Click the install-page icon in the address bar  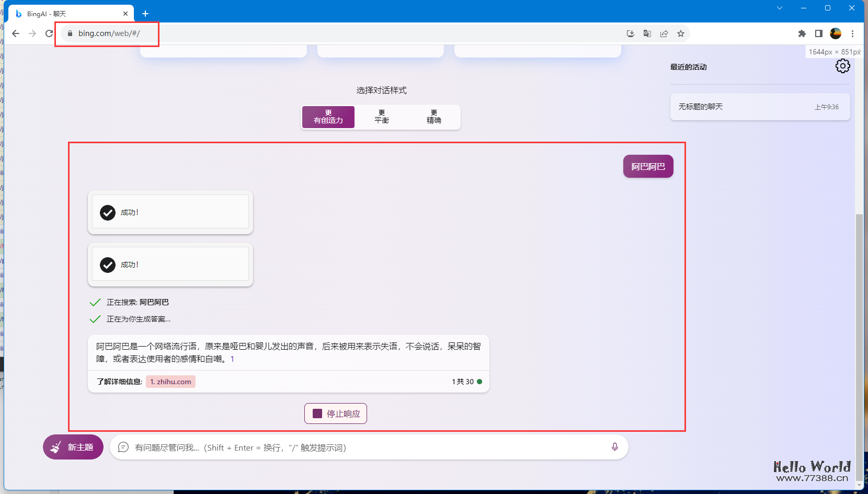pos(630,33)
